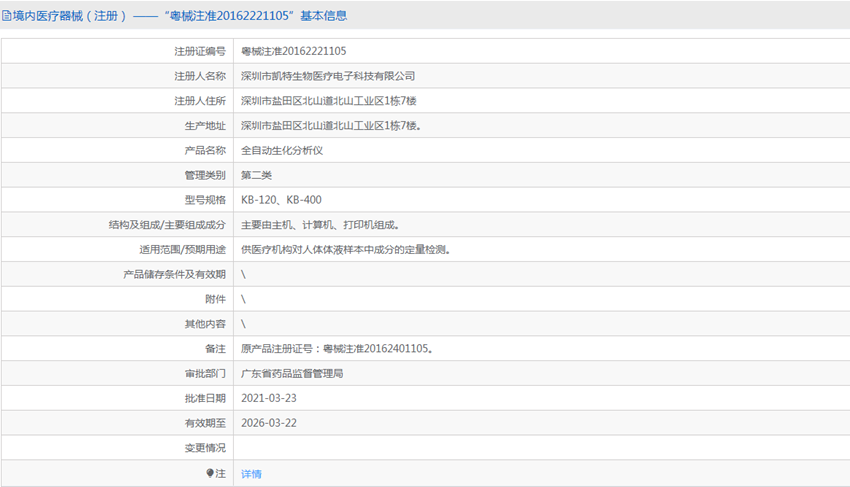
Task: Select registrant name 深圳市凯特生物医疗电子科技有限公司
Action: point(328,76)
